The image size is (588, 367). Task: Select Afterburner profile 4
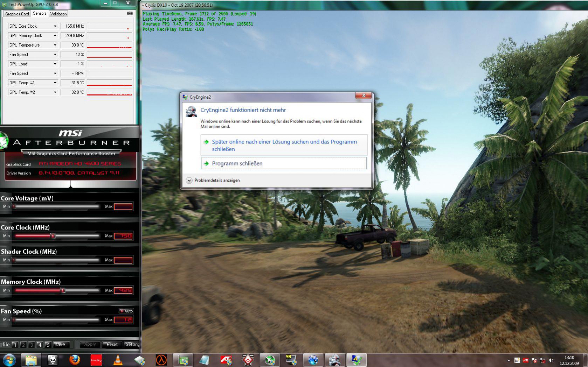[x=40, y=345]
